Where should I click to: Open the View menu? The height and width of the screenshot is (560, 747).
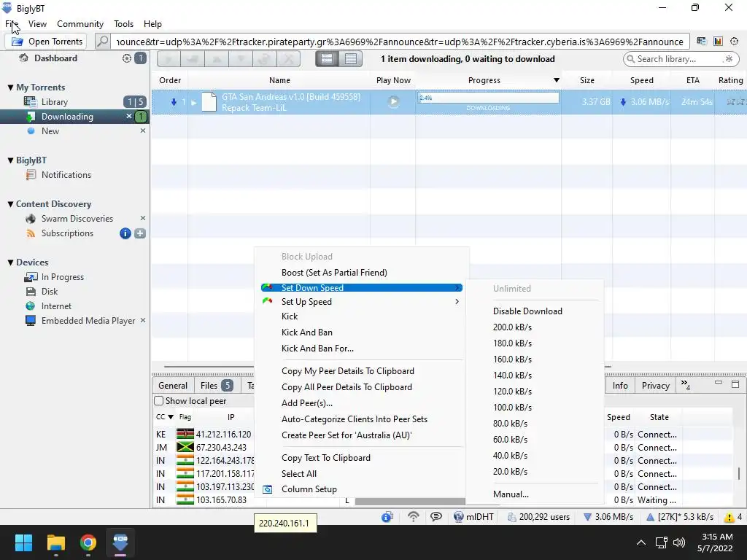tap(37, 24)
